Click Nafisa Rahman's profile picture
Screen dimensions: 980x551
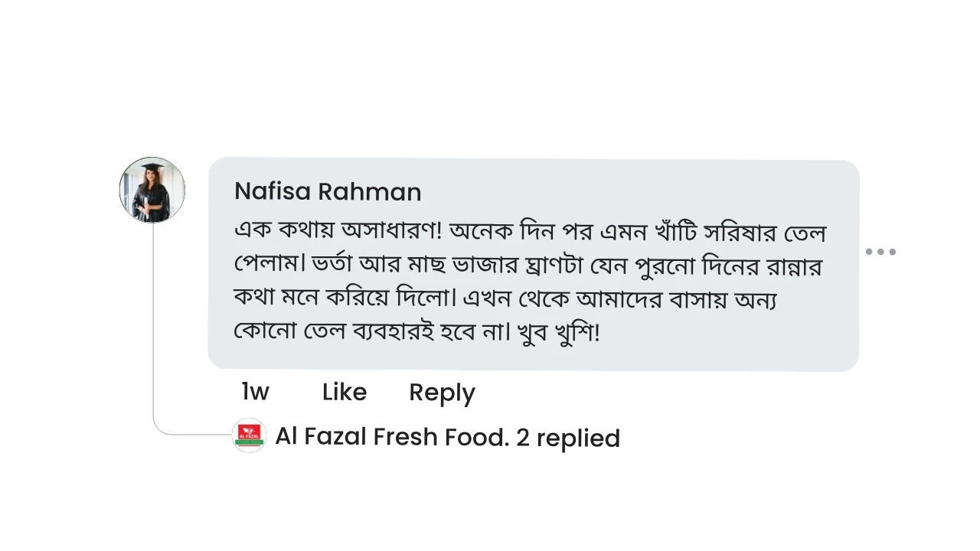[x=152, y=191]
